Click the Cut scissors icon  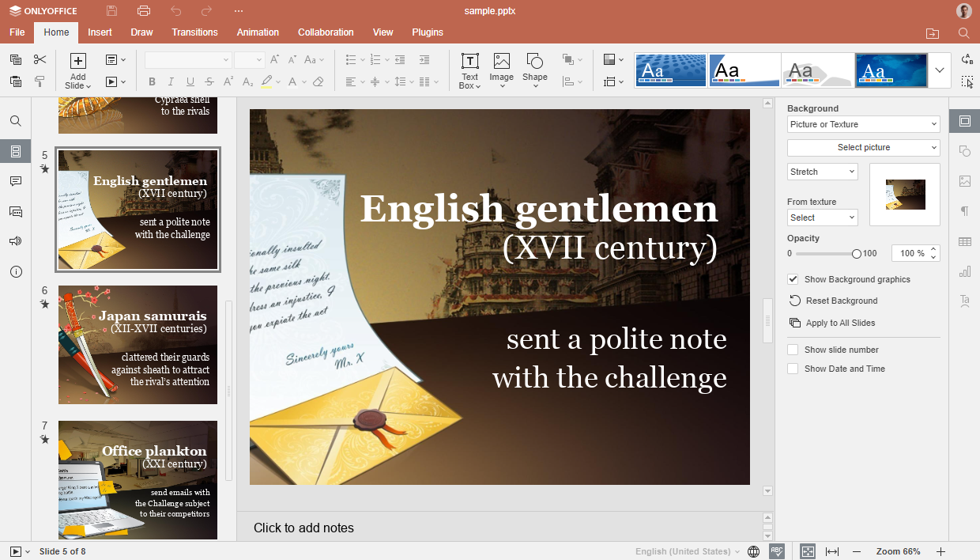pyautogui.click(x=40, y=60)
